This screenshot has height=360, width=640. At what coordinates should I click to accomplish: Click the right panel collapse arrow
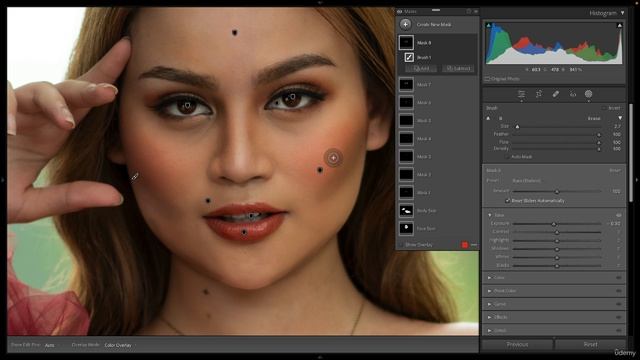[637, 180]
